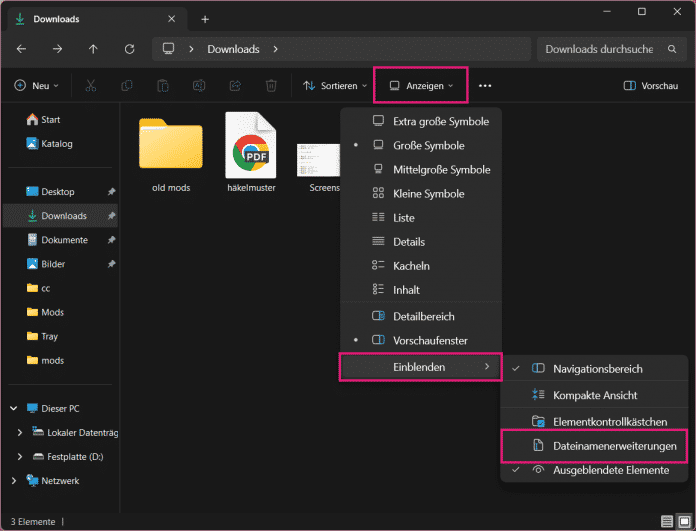
Task: Click the Neu button
Action: tap(36, 86)
